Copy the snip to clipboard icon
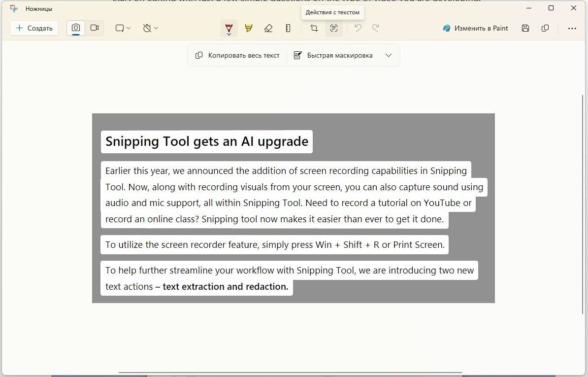Viewport: 588px width, 377px height. click(x=545, y=28)
